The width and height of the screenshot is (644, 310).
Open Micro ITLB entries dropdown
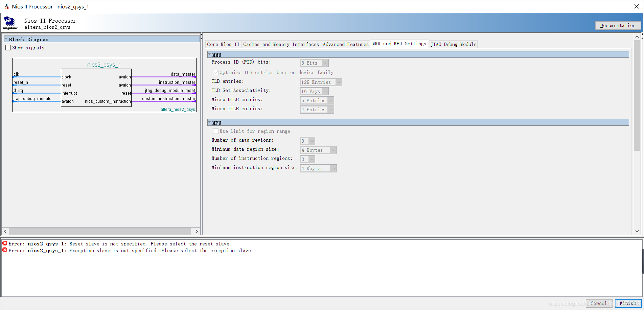pyautogui.click(x=317, y=110)
